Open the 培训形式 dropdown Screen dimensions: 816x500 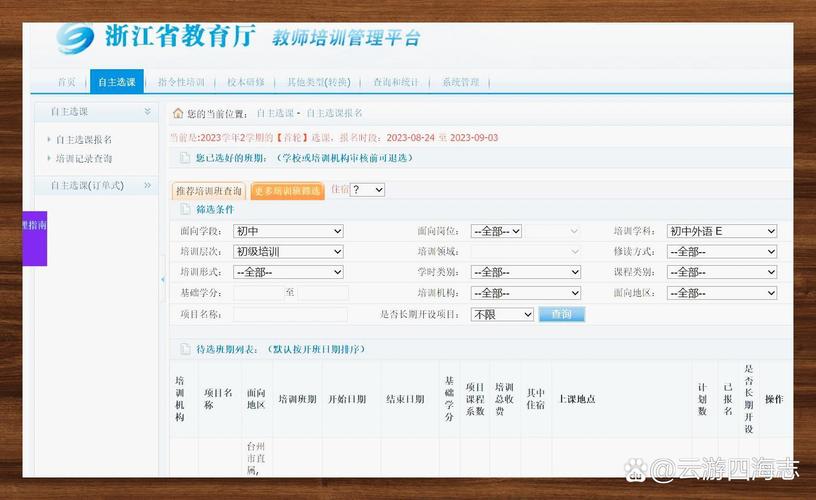[x=288, y=272]
